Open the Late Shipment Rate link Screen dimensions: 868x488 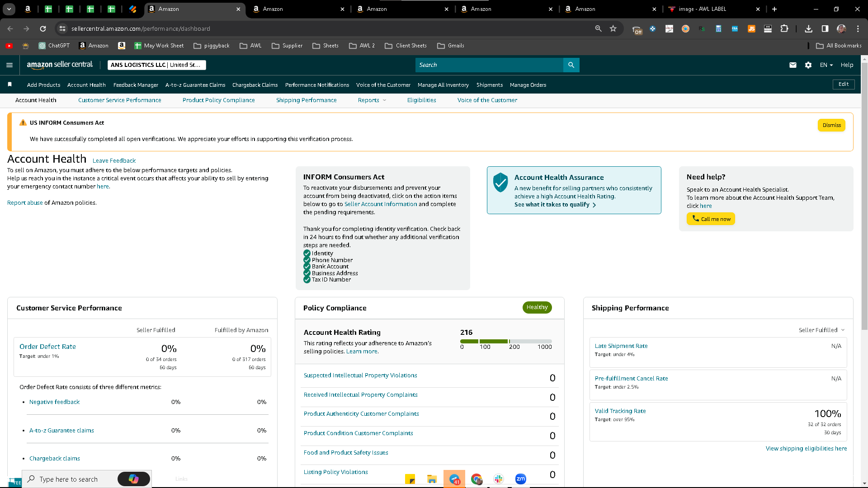point(621,346)
